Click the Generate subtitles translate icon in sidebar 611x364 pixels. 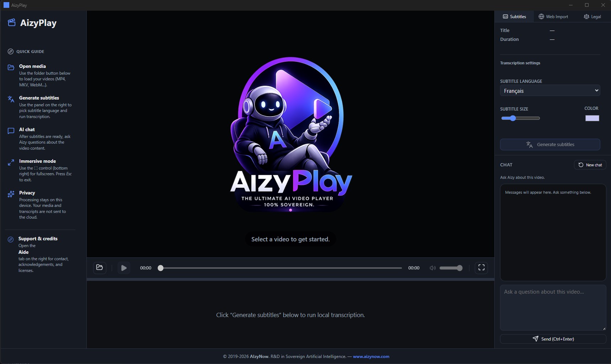click(11, 99)
